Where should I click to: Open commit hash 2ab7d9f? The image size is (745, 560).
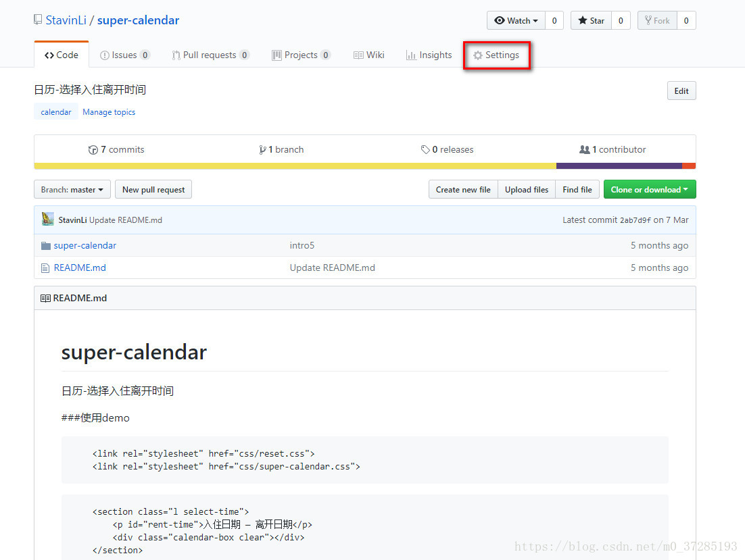[x=635, y=220]
